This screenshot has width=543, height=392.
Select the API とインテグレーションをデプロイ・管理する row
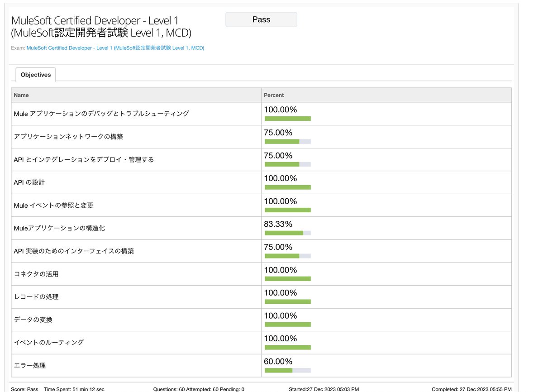261,159
